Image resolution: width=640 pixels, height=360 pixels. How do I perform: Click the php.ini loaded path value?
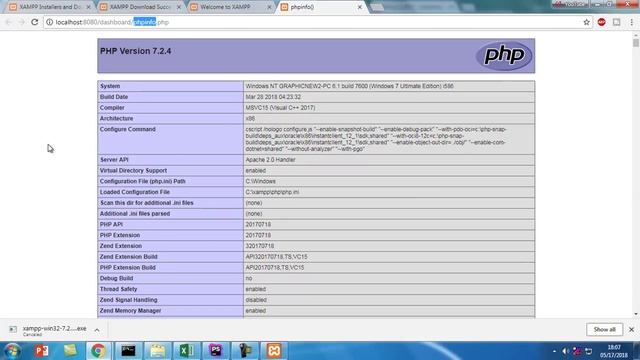272,192
